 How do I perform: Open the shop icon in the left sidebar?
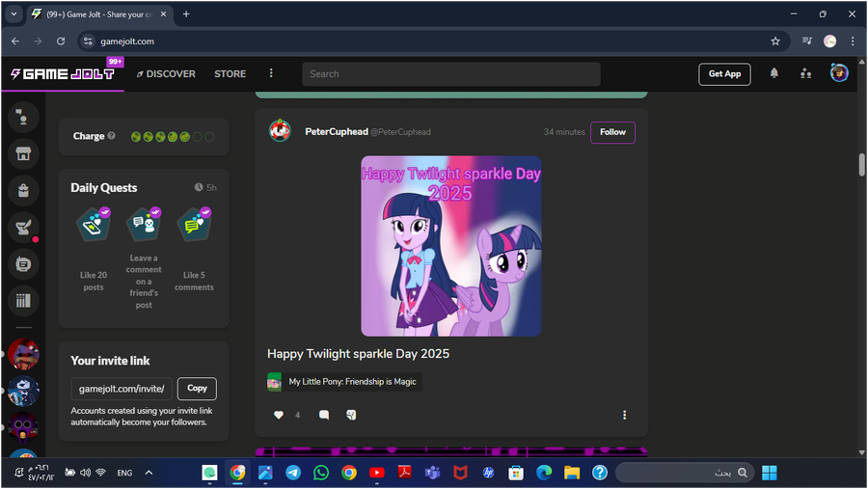coord(23,153)
